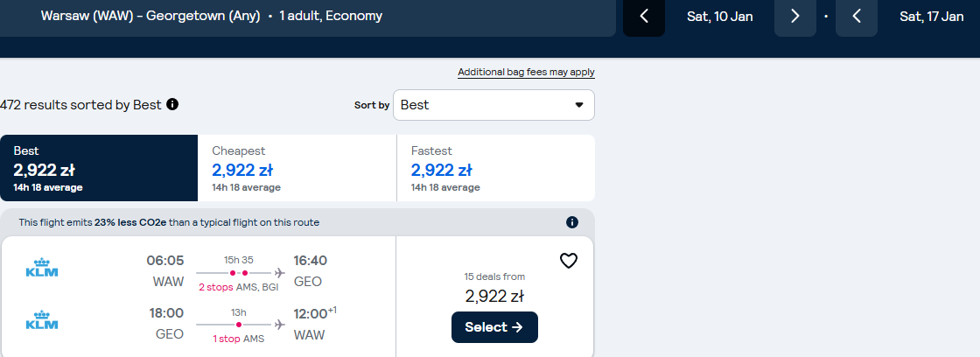Go to previous return date before 17 Jan

[x=857, y=17]
